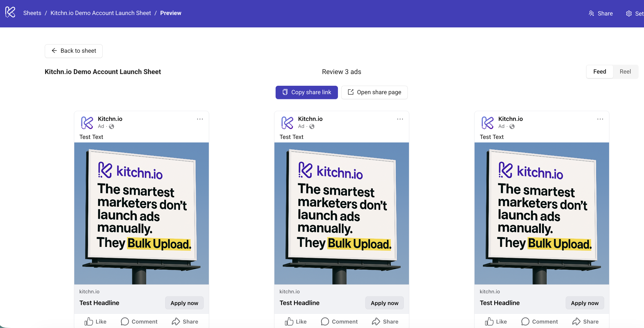Click the billboard image in first ad
This screenshot has width=644, height=328.
click(x=142, y=213)
